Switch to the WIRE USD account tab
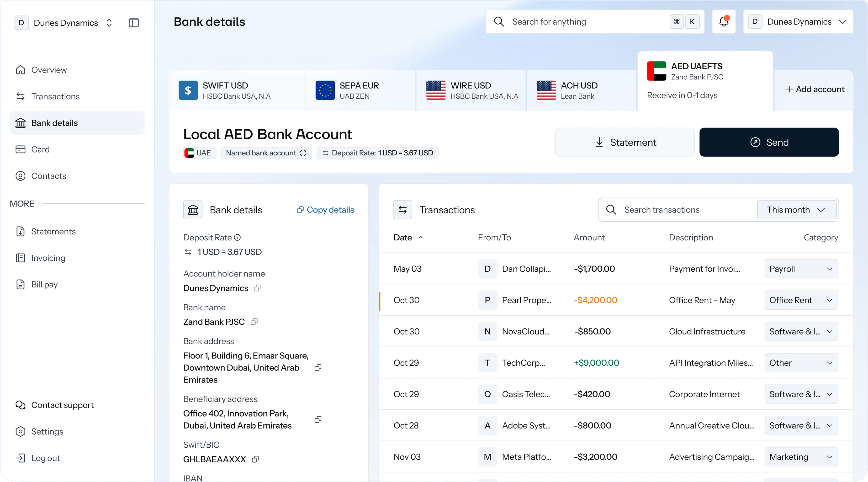This screenshot has height=482, width=868. point(471,90)
